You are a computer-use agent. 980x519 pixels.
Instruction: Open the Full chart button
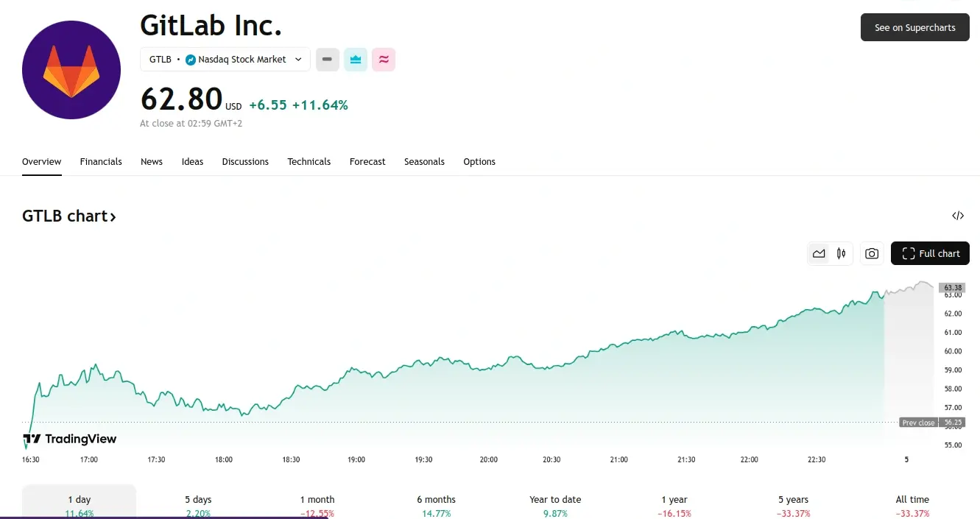(x=930, y=253)
